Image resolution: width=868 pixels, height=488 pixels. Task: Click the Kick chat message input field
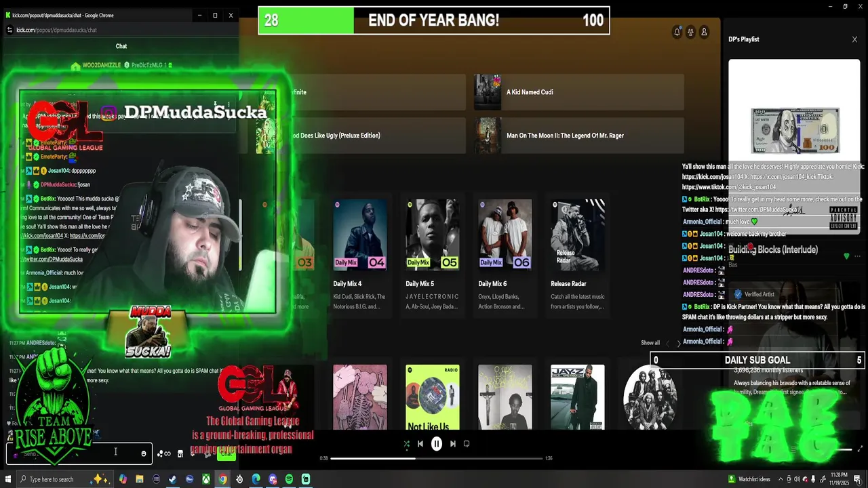pyautogui.click(x=79, y=453)
